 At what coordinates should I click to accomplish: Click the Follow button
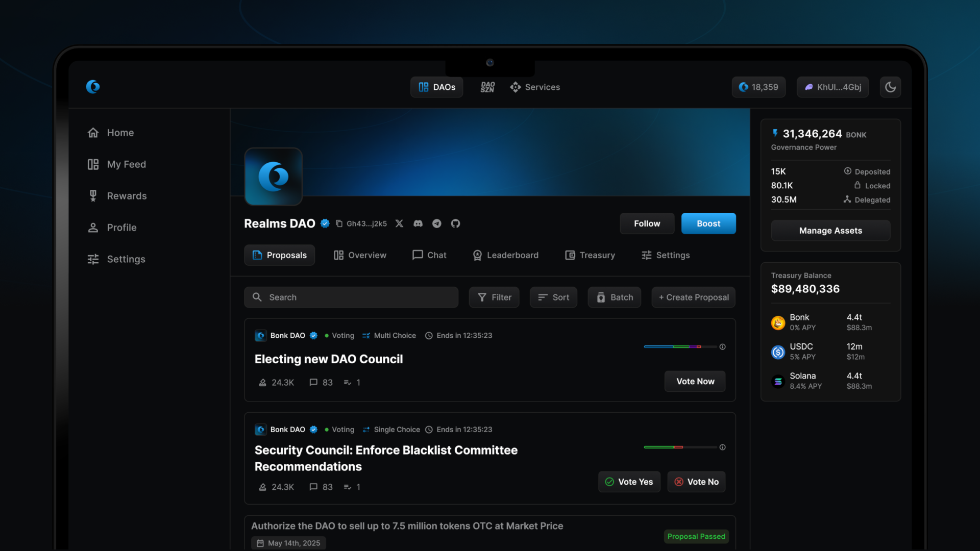click(647, 223)
